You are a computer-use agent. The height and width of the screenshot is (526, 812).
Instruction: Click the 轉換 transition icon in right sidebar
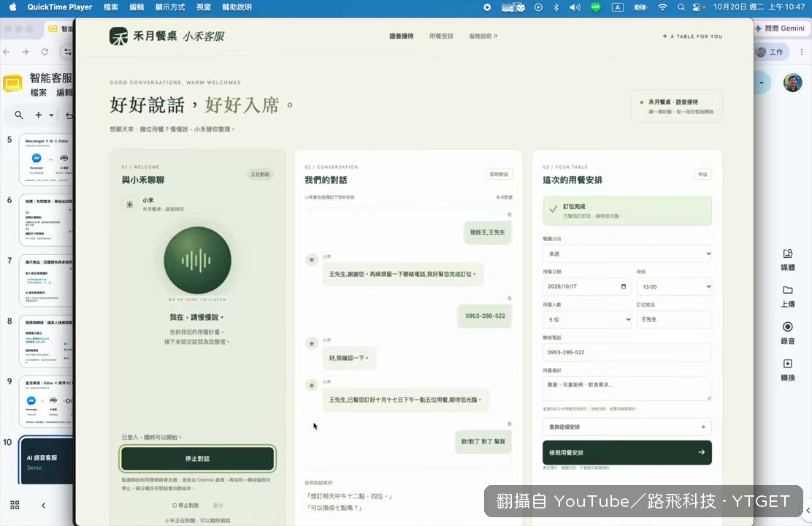pos(788,364)
